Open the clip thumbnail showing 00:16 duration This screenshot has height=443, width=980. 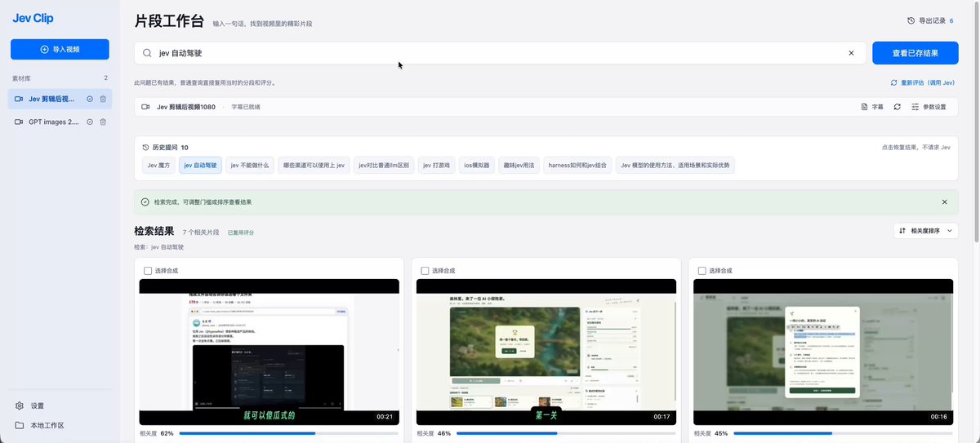[x=823, y=352]
